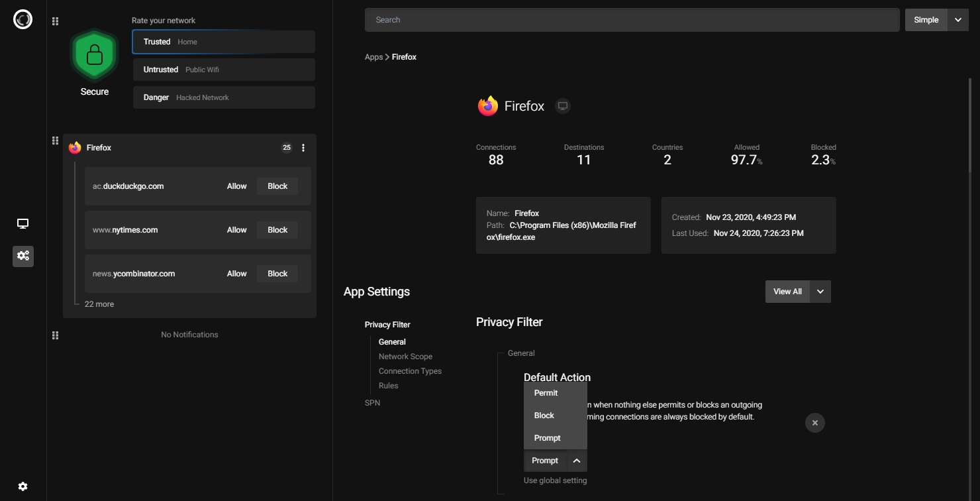Block news.ycombinator.com connection
Image resolution: width=980 pixels, height=501 pixels.
[277, 274]
